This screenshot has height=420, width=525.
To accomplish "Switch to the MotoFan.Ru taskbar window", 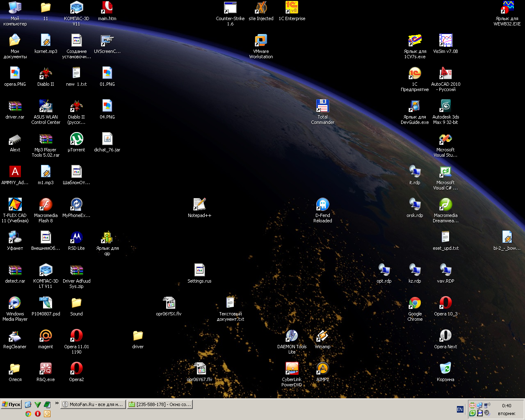I will coord(93,404).
